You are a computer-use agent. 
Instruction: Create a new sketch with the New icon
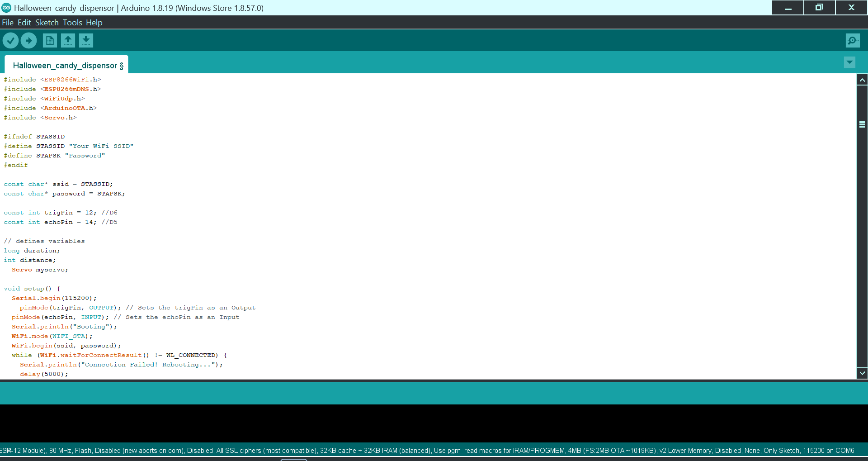(50, 40)
